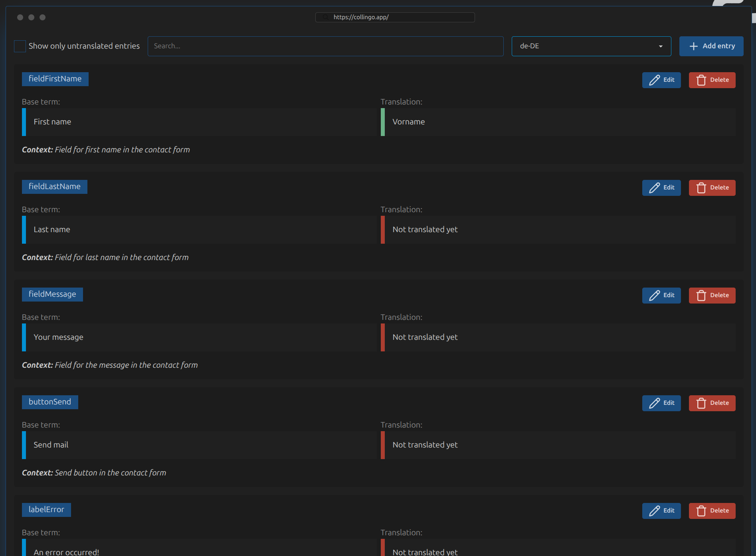Open the de-DE language dropdown
Viewport: 756px width, 556px height.
(591, 46)
